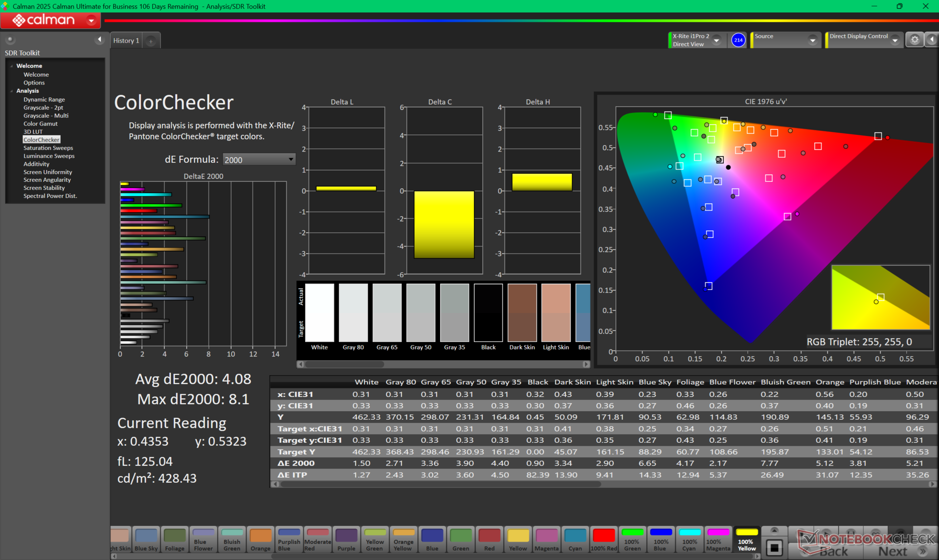Click the settings gear icon
The width and height of the screenshot is (939, 560).
coord(914,40)
